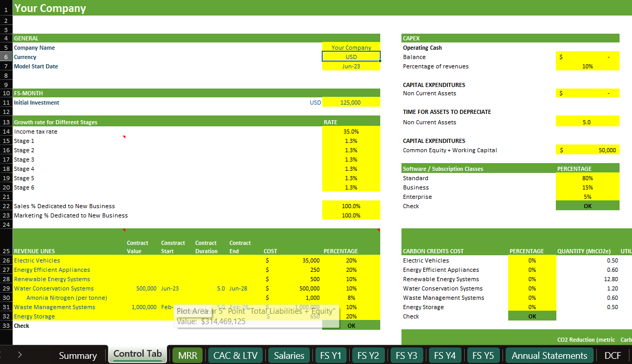This screenshot has width=632, height=364.
Task: Open the Salaries sheet
Action: 289,356
